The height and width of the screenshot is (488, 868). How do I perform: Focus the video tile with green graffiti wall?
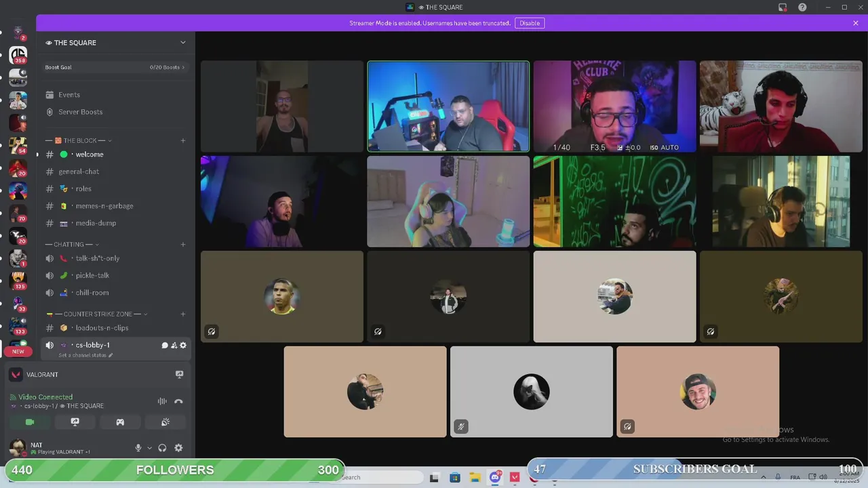(614, 201)
